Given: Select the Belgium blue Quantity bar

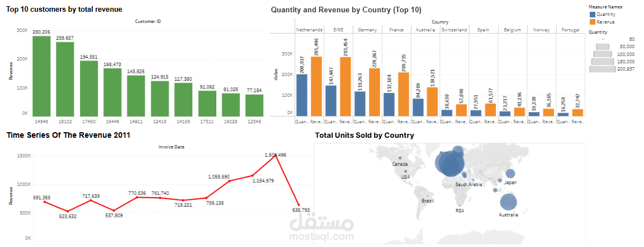Looking at the screenshot, I should [504, 113].
